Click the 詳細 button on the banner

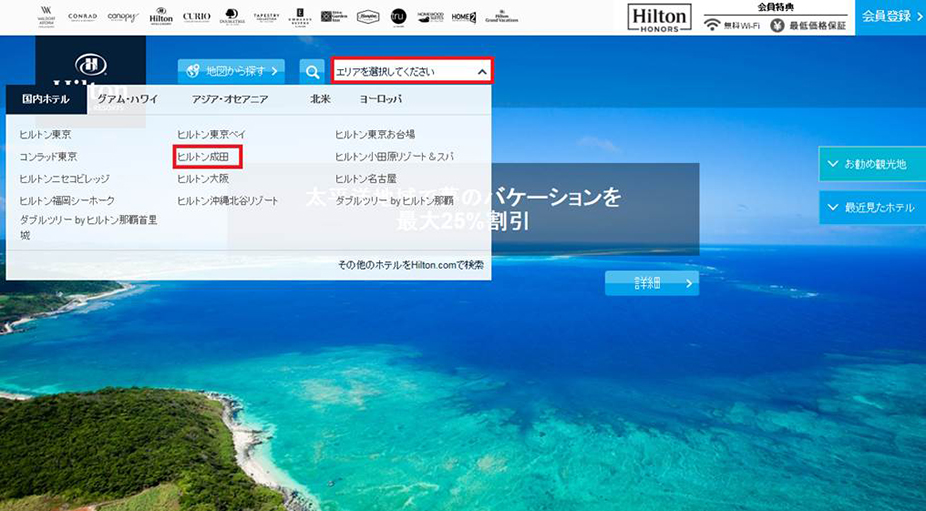tap(652, 284)
